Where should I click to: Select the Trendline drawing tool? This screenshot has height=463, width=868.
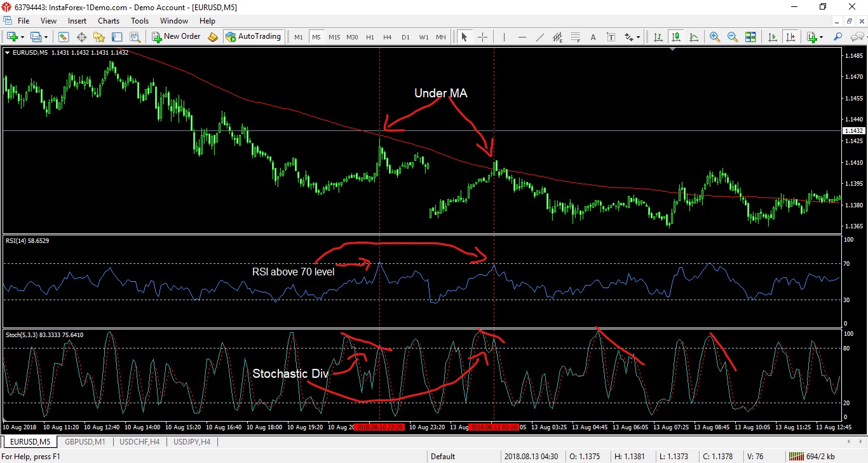[x=540, y=37]
